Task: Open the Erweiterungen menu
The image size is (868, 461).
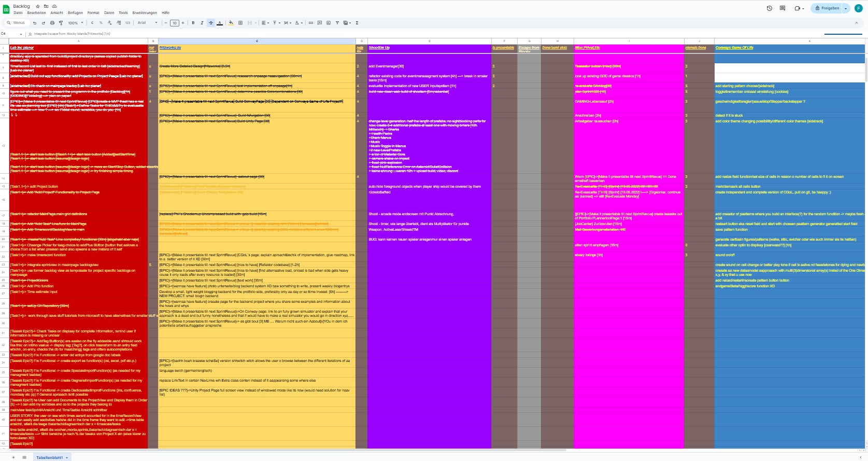Action: point(145,13)
